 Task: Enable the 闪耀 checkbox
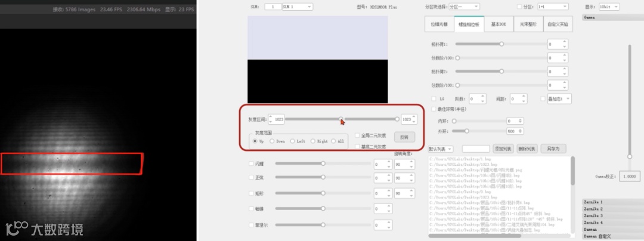point(251,163)
